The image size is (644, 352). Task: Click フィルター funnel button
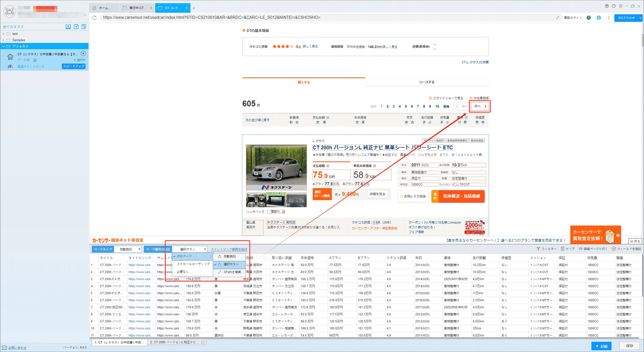coord(547,250)
